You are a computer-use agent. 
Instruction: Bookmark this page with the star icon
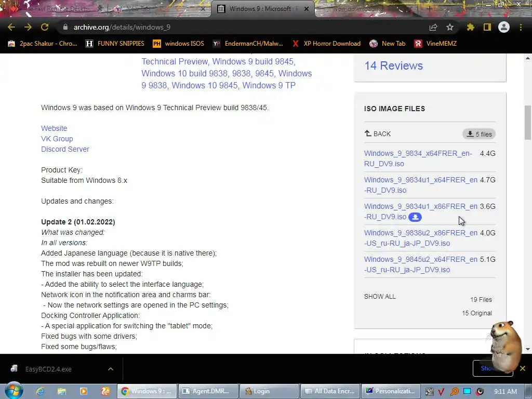coord(449,27)
